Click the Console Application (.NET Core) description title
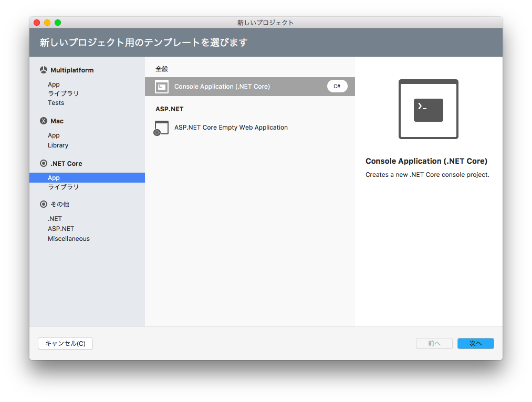The height and width of the screenshot is (402, 532). [x=426, y=161]
